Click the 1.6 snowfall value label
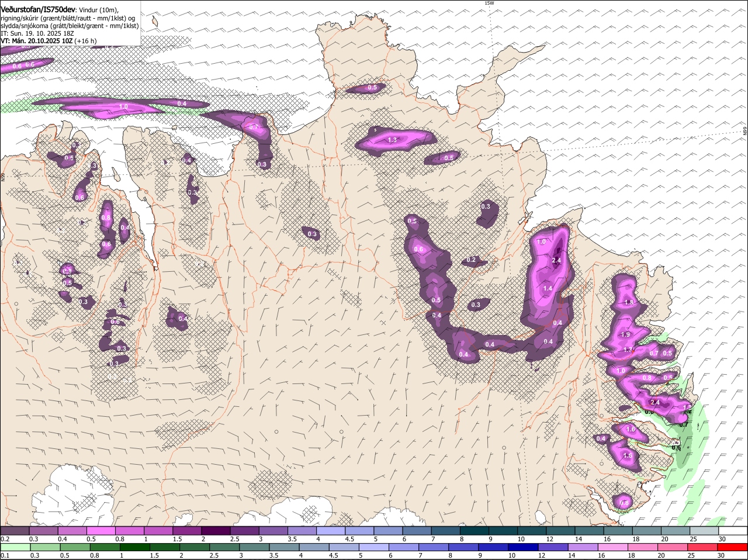 click(631, 429)
